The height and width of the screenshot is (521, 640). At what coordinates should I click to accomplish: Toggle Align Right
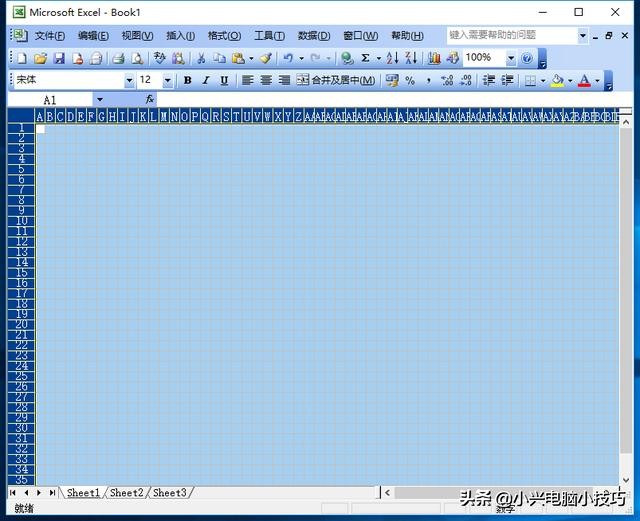coord(284,80)
